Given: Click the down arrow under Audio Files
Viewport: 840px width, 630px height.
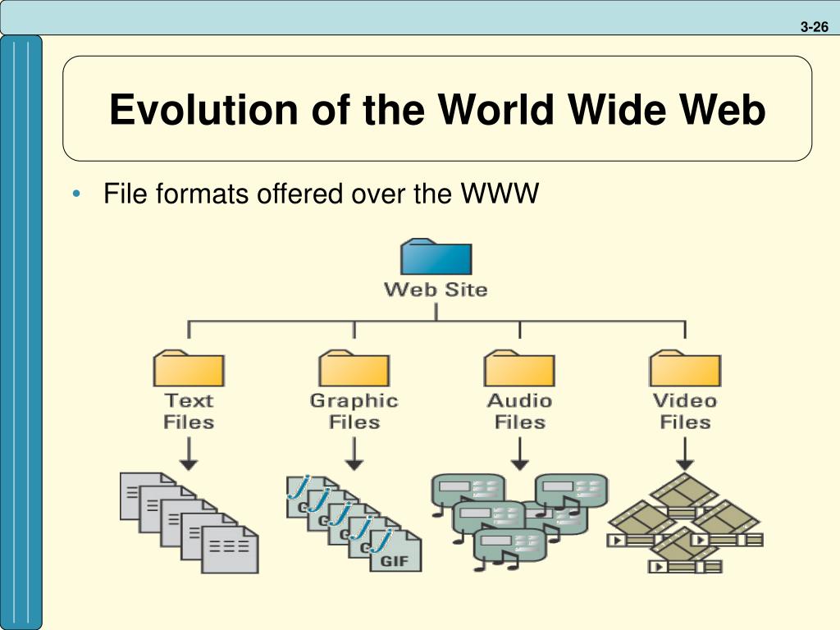Looking at the screenshot, I should tap(519, 454).
